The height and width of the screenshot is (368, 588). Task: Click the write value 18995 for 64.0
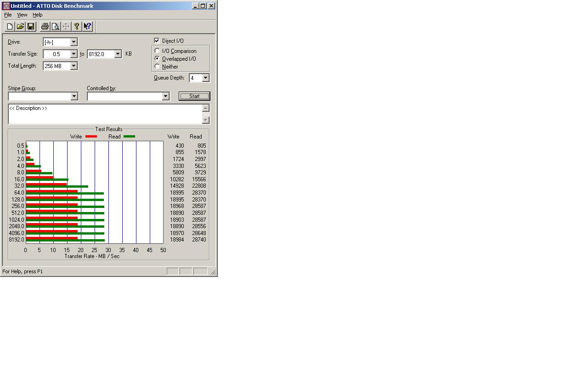177,193
